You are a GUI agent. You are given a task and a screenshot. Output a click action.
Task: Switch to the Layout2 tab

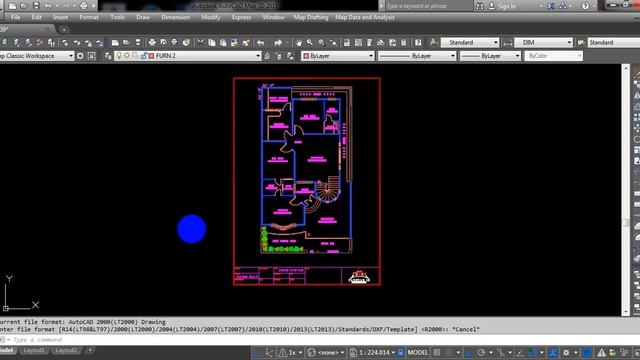[x=66, y=351]
